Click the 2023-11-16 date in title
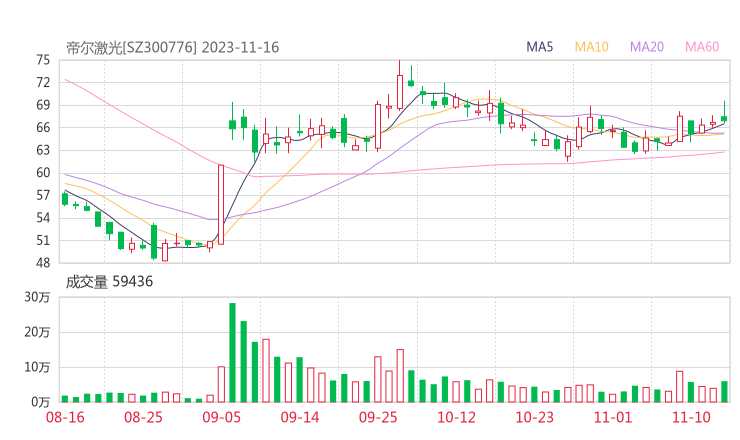The image size is (740, 440). pos(239,47)
